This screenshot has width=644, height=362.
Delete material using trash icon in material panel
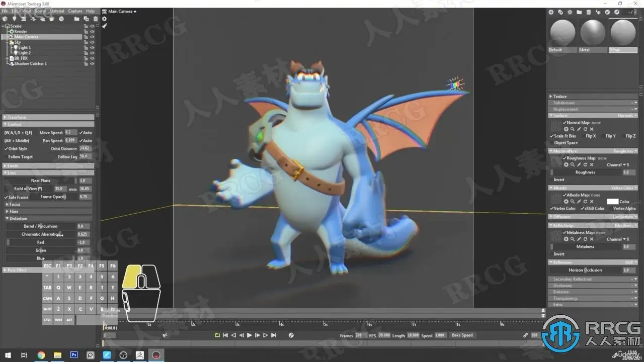click(589, 12)
